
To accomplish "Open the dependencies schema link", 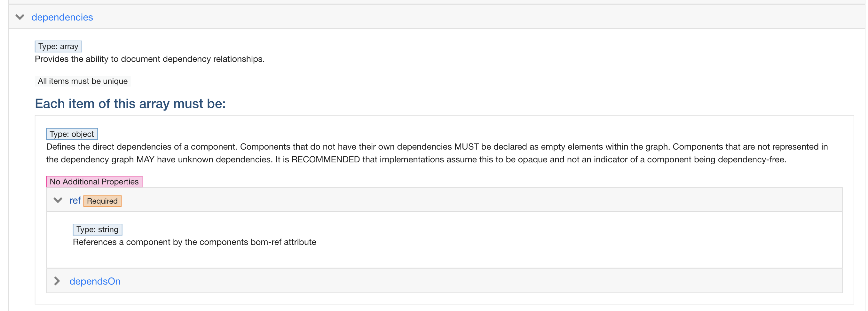I will pyautogui.click(x=62, y=17).
